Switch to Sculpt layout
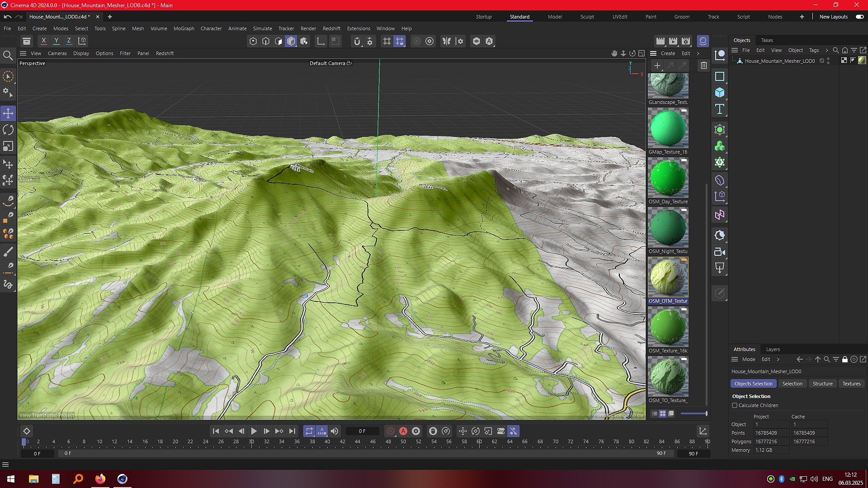The width and height of the screenshot is (868, 488). (587, 17)
